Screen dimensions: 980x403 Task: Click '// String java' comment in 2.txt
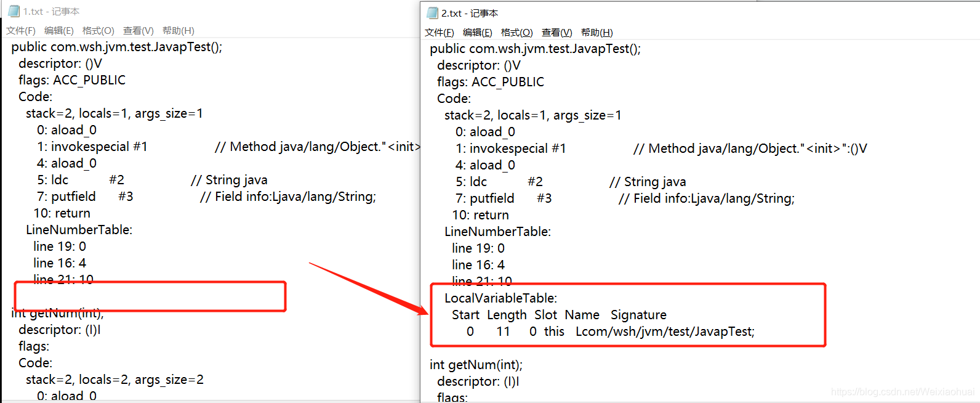[648, 182]
